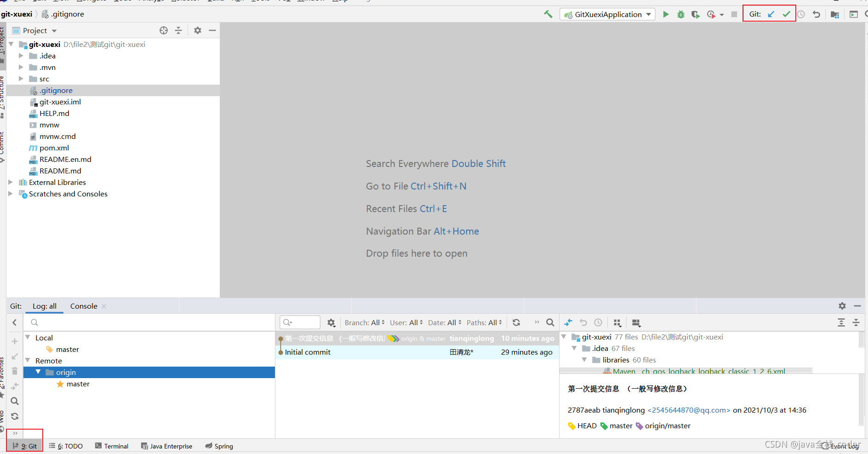This screenshot has width=868, height=454.
Task: Select the origin remote node
Action: pos(149,372)
